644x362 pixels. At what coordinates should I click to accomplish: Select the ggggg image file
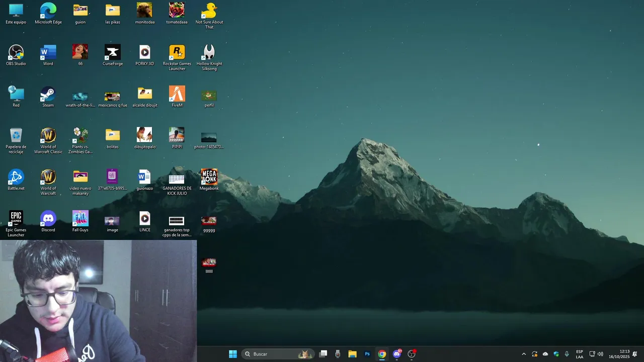pyautogui.click(x=209, y=224)
